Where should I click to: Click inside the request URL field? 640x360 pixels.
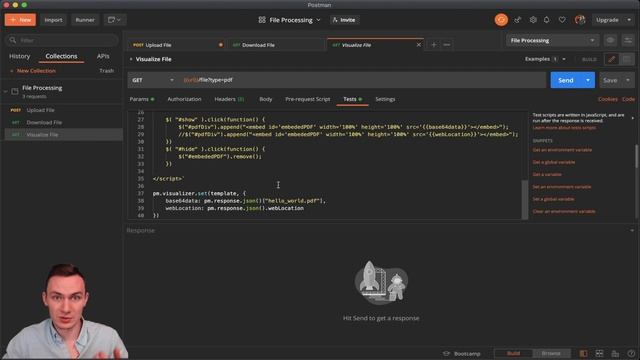[362, 80]
